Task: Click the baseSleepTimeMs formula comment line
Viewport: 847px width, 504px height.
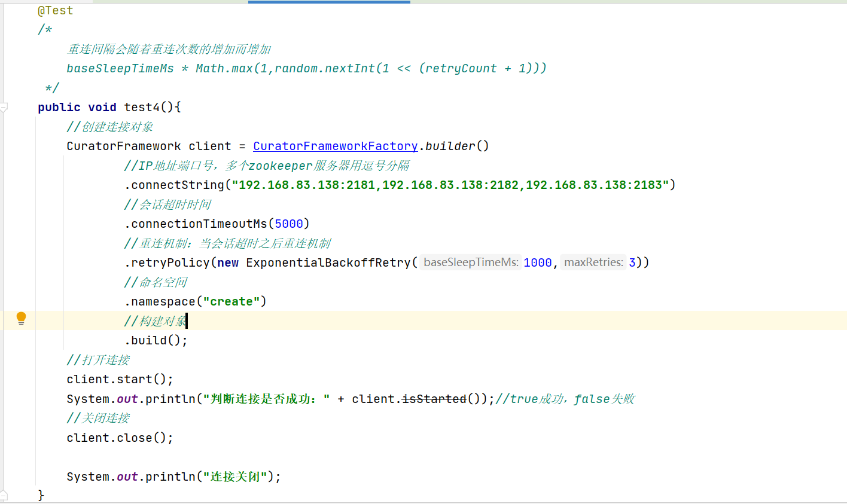Action: tap(306, 68)
